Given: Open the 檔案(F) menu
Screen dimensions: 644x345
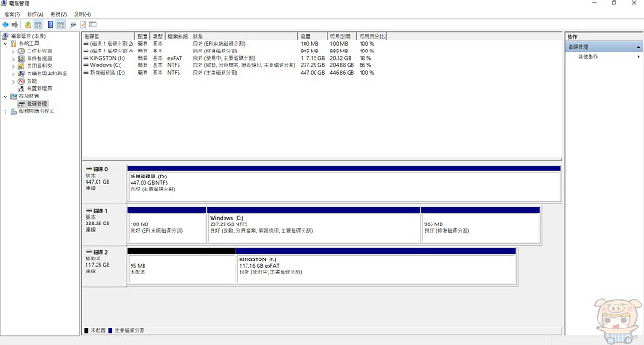Looking at the screenshot, I should click(x=12, y=14).
